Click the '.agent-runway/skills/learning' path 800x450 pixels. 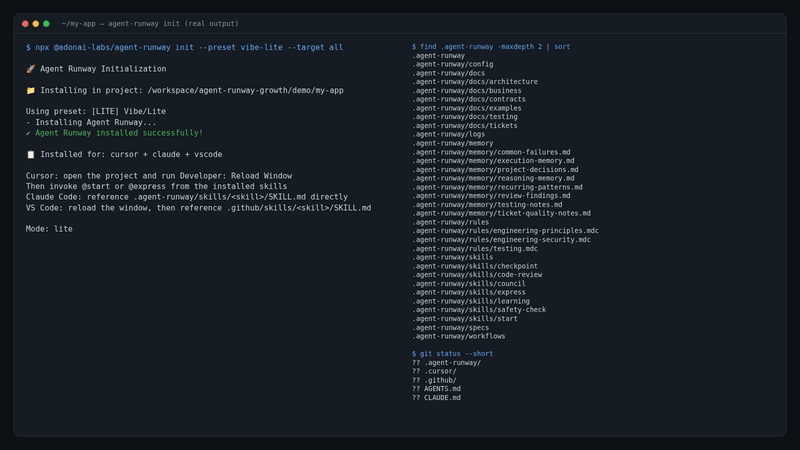coord(471,302)
